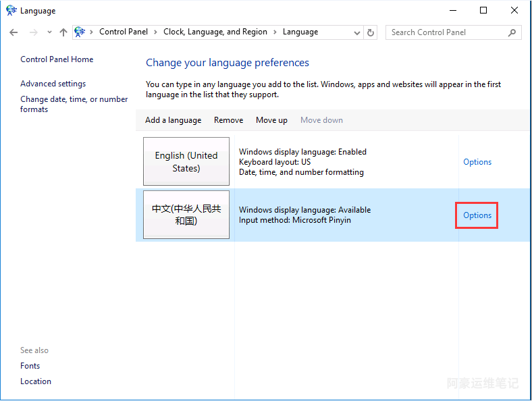Go up one level with Up arrow
The width and height of the screenshot is (532, 401).
pyautogui.click(x=63, y=32)
